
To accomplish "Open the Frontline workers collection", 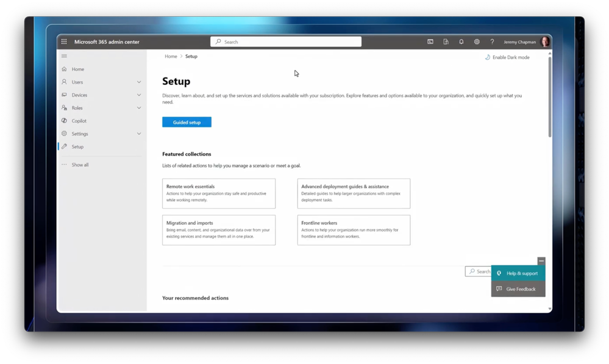I will [x=354, y=230].
